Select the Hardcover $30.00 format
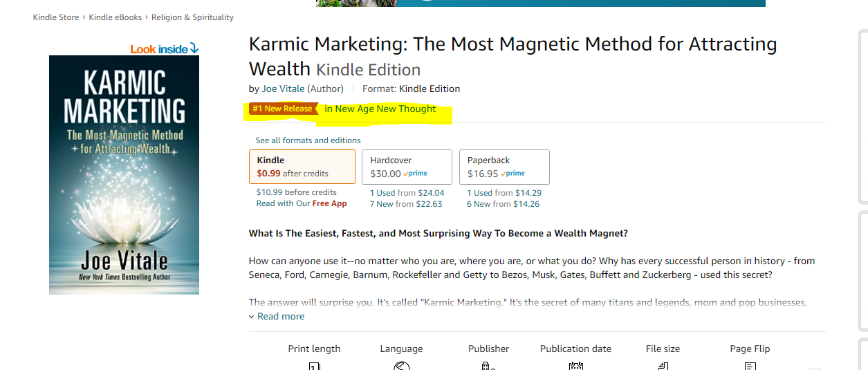Viewport: 868px width, 370px height. coord(407,167)
